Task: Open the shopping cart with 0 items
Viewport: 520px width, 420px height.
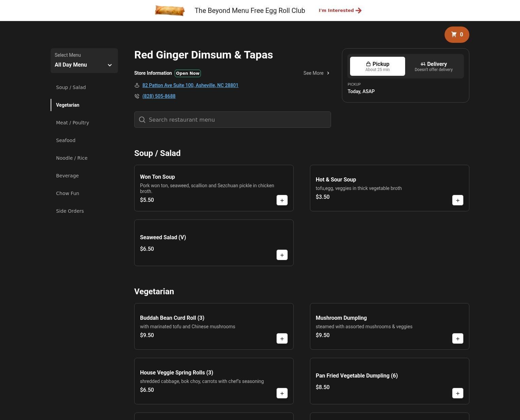Action: (456, 35)
